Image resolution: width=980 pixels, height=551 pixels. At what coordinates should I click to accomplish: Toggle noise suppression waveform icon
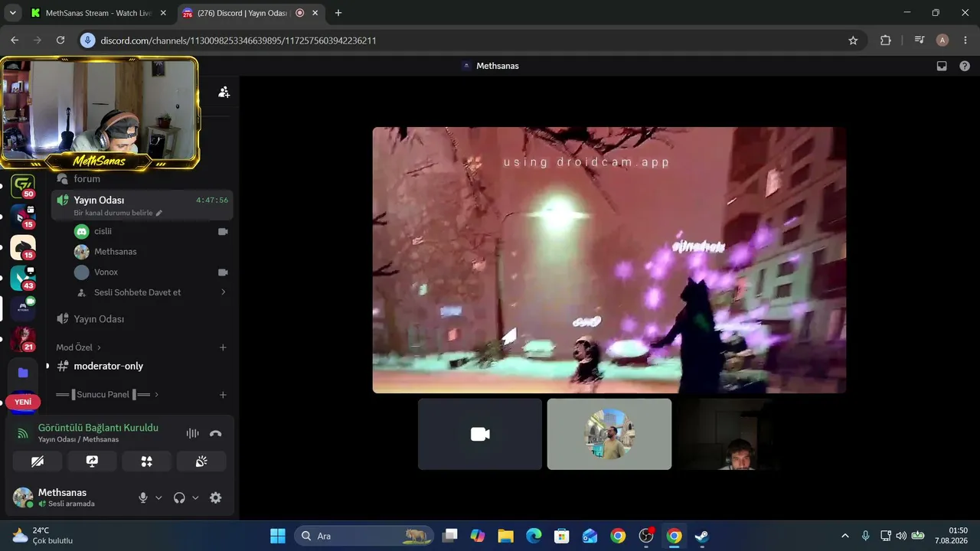[x=192, y=433]
